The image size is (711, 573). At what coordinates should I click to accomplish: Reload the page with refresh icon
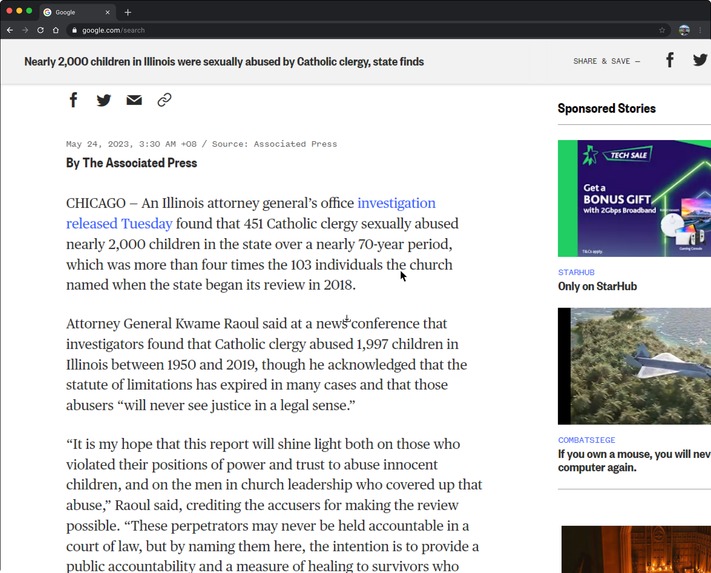click(x=40, y=30)
